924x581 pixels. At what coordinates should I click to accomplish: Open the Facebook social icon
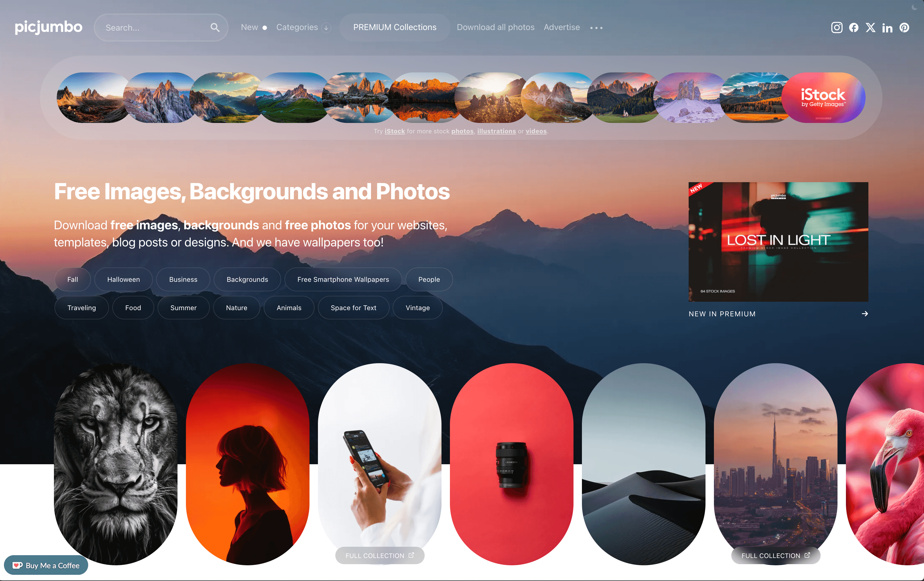point(854,28)
